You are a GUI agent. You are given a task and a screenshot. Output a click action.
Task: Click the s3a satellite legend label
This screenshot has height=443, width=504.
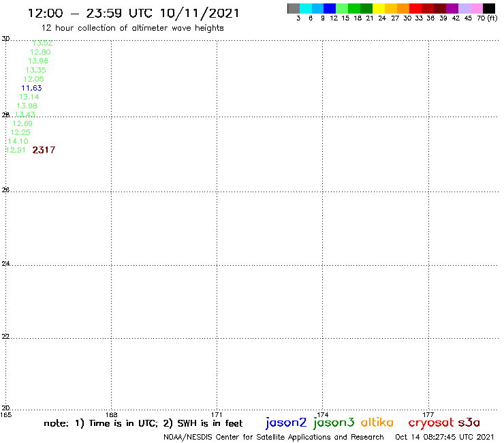click(x=469, y=423)
